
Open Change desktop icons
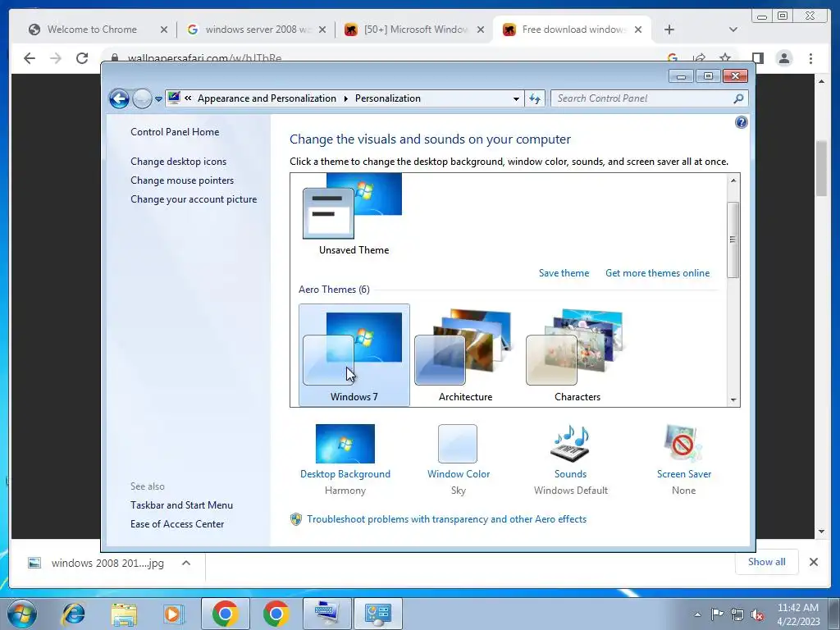coord(178,162)
